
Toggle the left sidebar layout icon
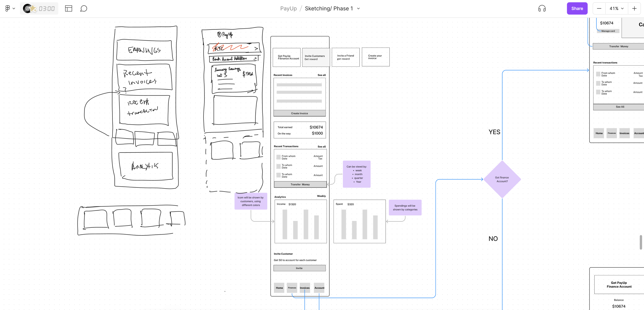[x=69, y=8]
